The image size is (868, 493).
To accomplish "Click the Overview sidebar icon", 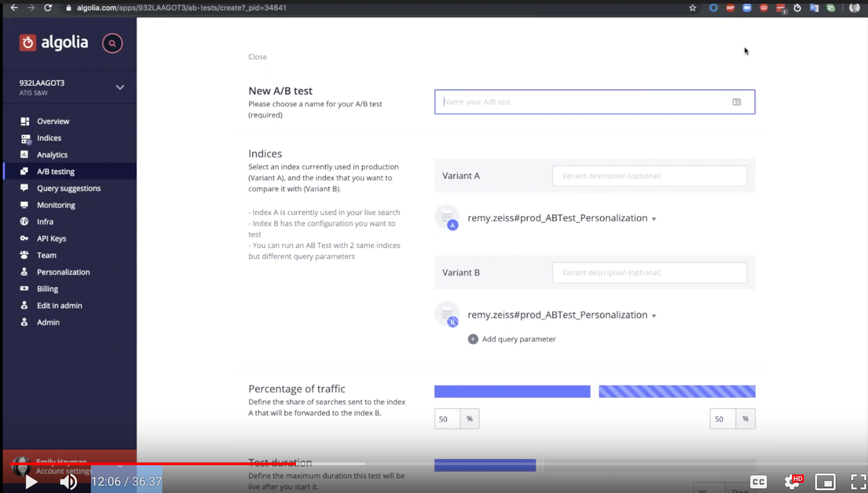I will coord(24,121).
